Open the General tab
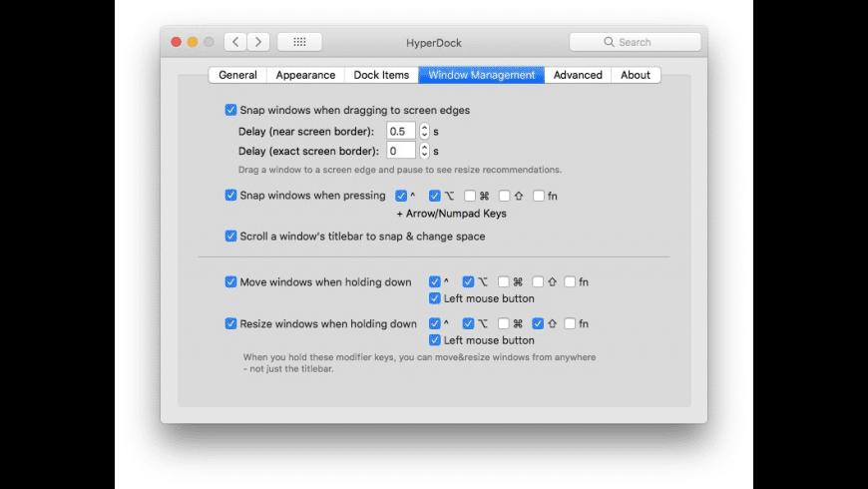The height and width of the screenshot is (489, 868). [237, 75]
